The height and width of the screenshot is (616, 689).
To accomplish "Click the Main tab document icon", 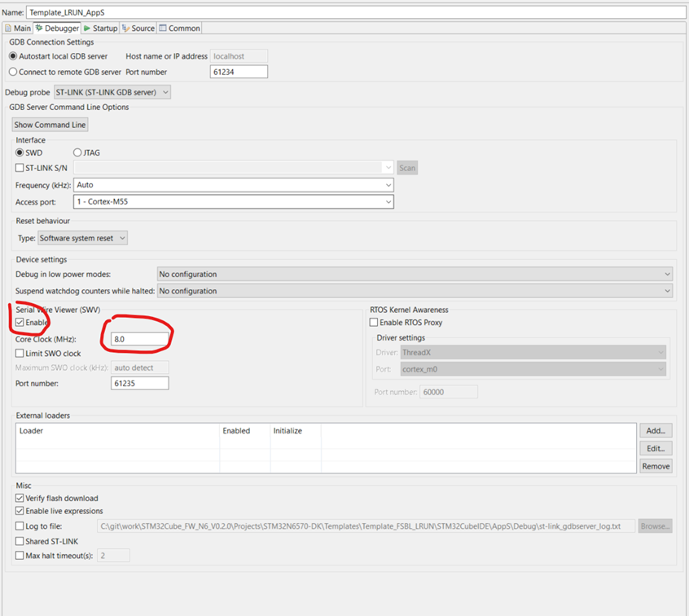I will pos(8,28).
